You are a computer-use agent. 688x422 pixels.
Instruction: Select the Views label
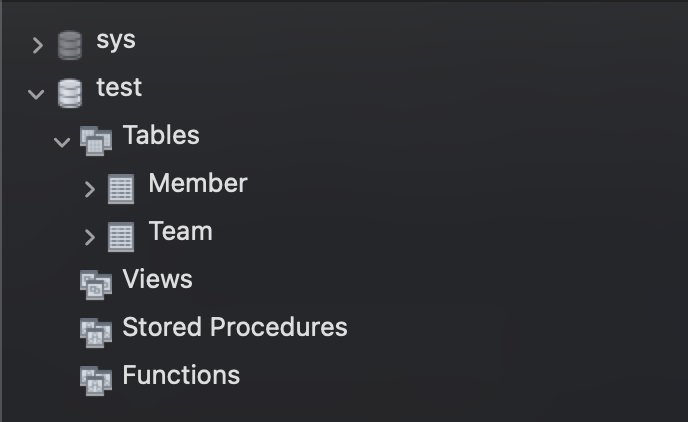157,279
